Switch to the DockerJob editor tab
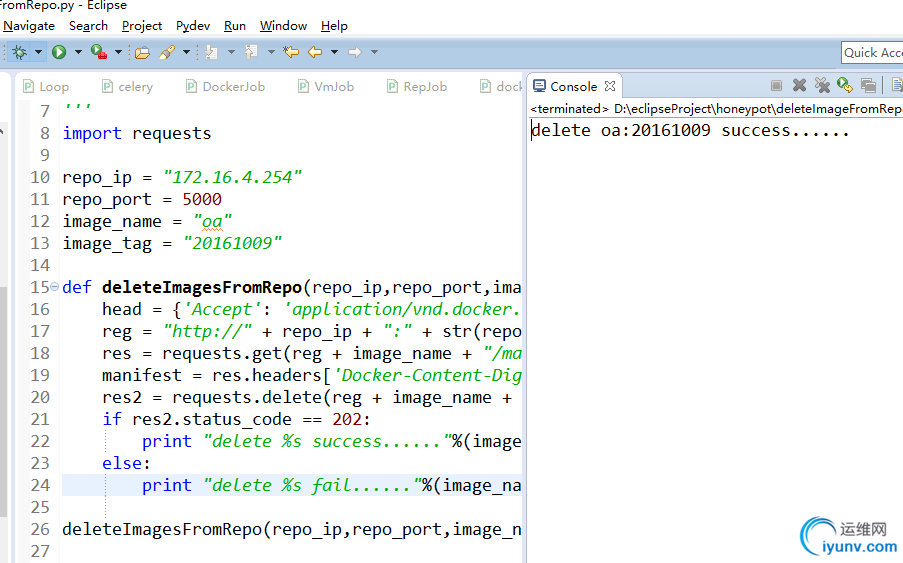903x563 pixels. [x=226, y=86]
